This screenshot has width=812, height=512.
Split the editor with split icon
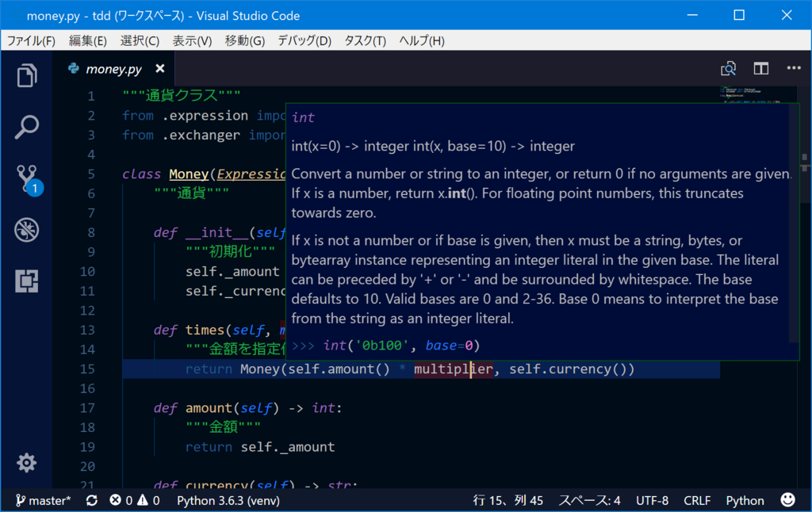coord(760,68)
